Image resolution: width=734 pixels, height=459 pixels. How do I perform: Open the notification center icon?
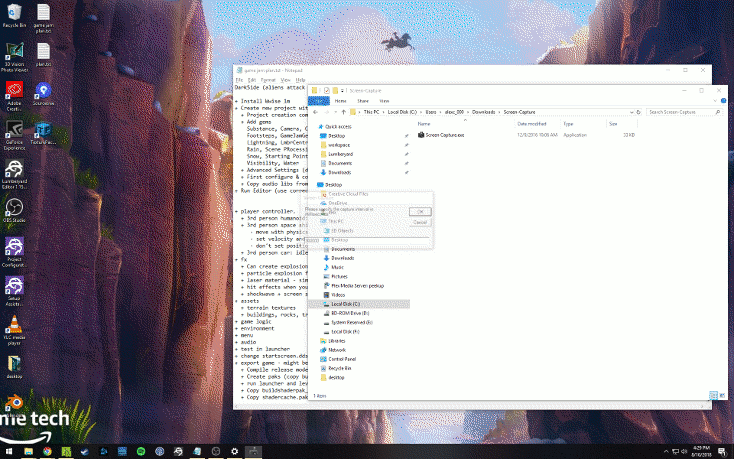point(722,452)
